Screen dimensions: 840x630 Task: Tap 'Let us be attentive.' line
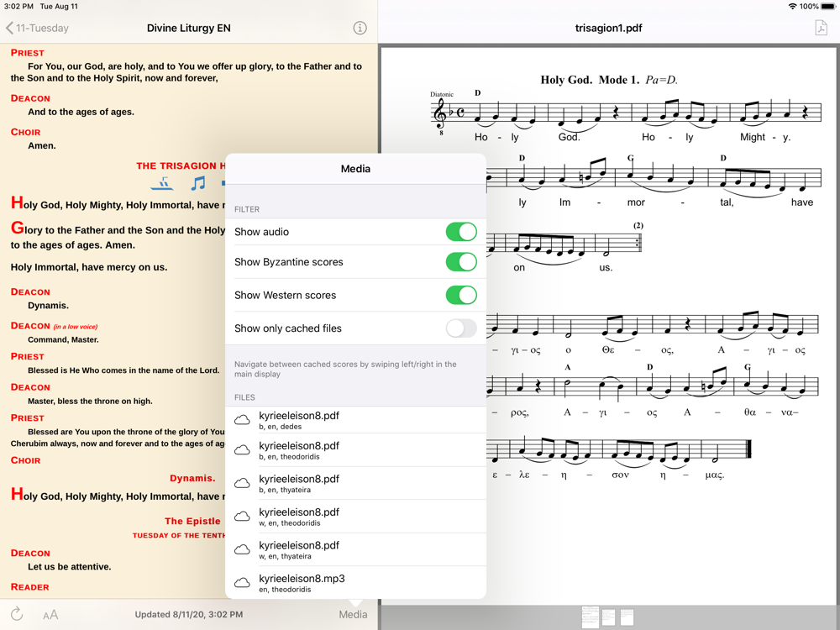(x=70, y=566)
